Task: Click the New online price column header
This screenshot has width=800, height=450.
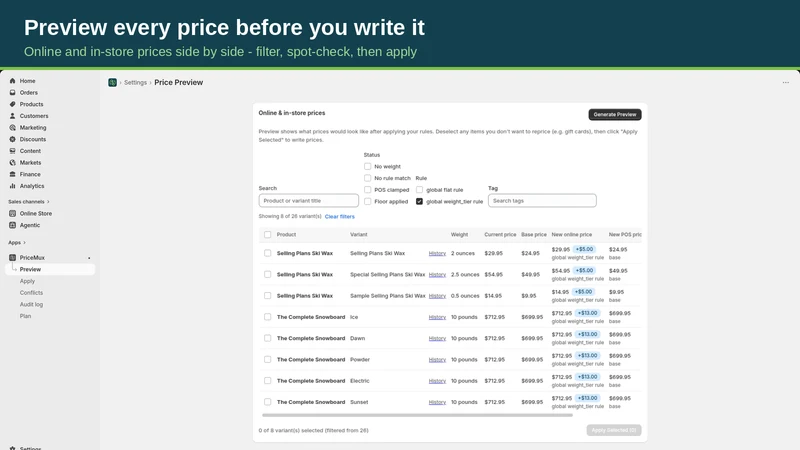Action: point(571,235)
